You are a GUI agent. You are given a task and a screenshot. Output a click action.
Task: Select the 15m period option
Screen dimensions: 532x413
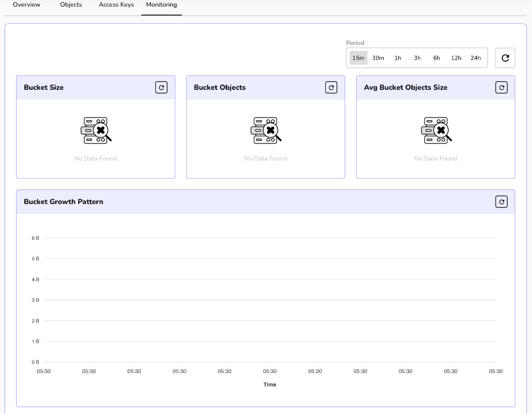click(358, 58)
